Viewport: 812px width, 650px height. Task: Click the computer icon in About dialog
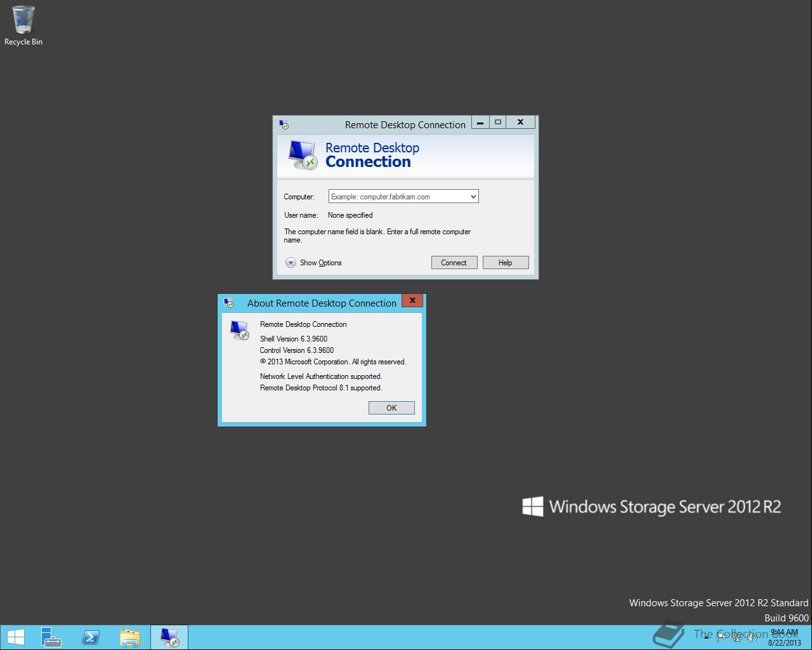click(239, 329)
